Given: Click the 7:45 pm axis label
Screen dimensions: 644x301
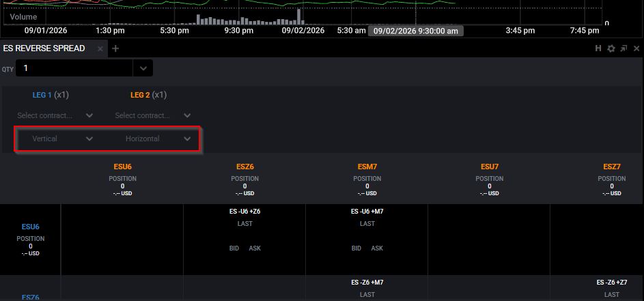Looking at the screenshot, I should click(x=585, y=31).
